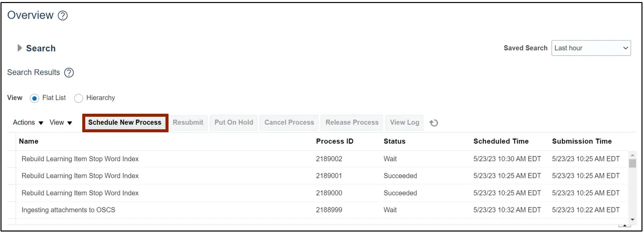The height and width of the screenshot is (232, 644).
Task: Click the Release Process button
Action: [x=352, y=122]
